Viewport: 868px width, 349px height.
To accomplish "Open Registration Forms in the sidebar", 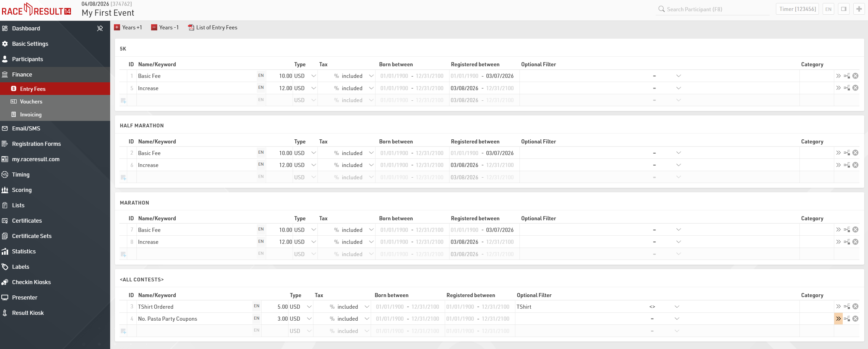I will click(36, 144).
